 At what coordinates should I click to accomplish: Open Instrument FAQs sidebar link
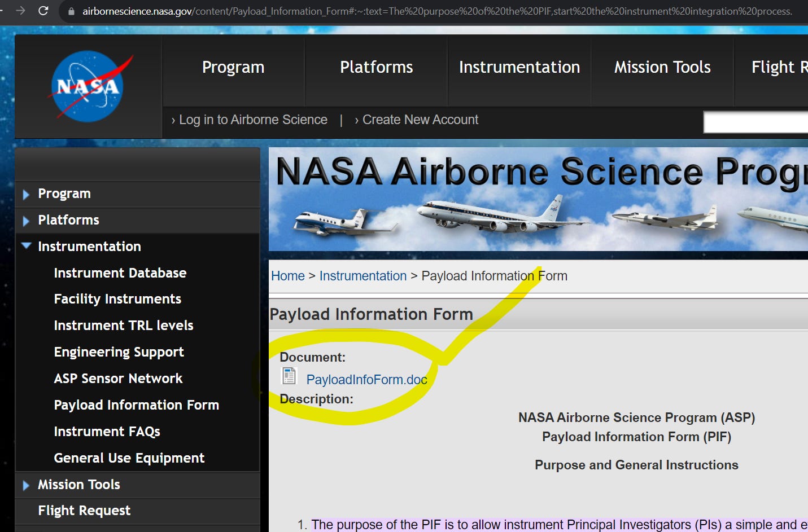click(107, 432)
